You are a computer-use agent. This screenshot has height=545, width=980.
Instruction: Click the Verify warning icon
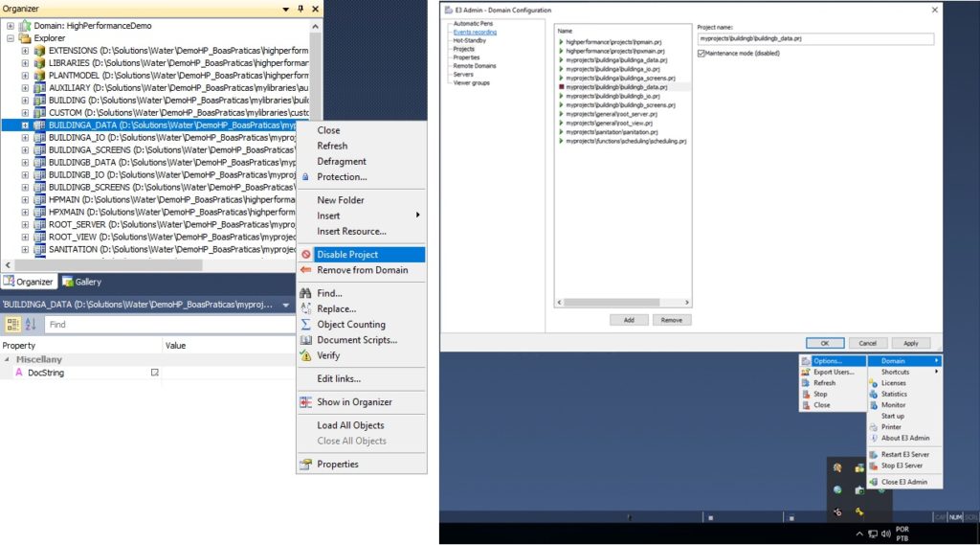[305, 355]
